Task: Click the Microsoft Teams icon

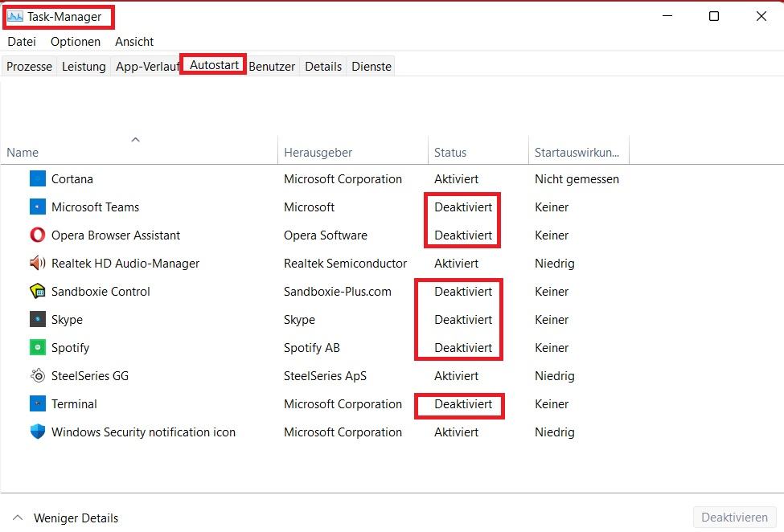Action: tap(38, 207)
